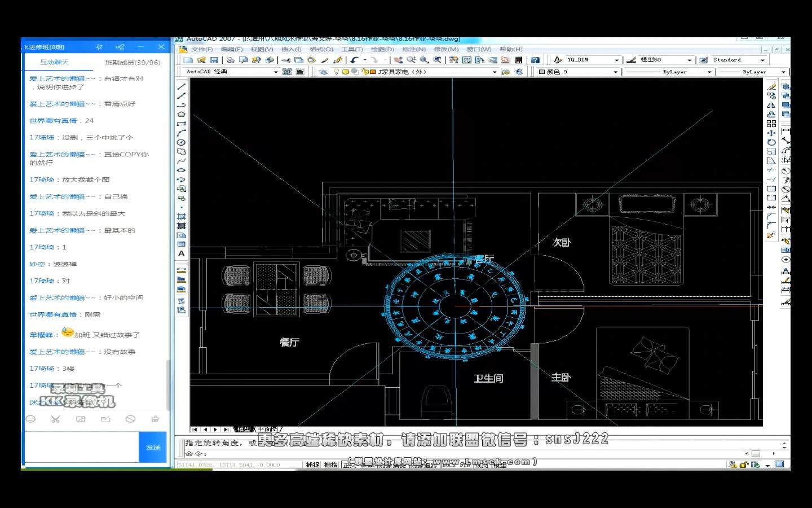Click the Undo arrow icon
Viewport: 812px width, 508px height.
point(354,60)
